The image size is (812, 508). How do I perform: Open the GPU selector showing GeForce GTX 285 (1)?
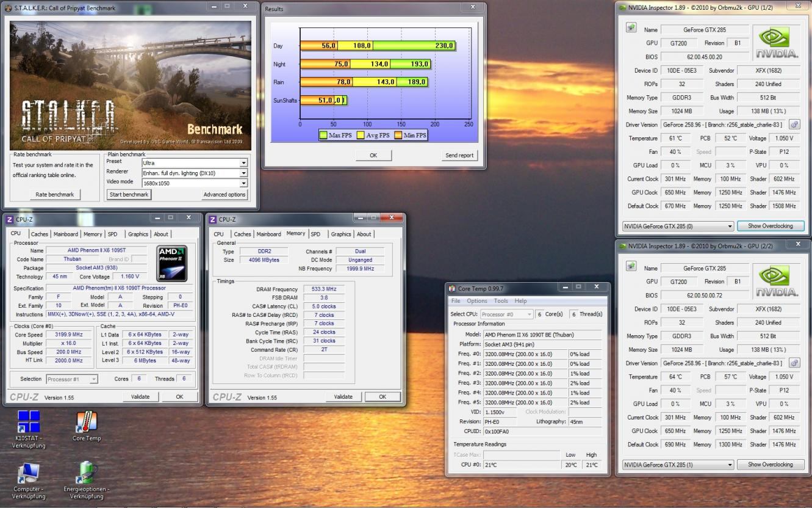tap(677, 465)
